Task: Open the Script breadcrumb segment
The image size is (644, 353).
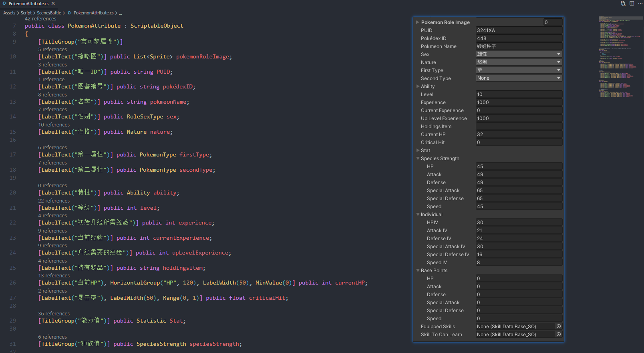Action: (x=26, y=13)
